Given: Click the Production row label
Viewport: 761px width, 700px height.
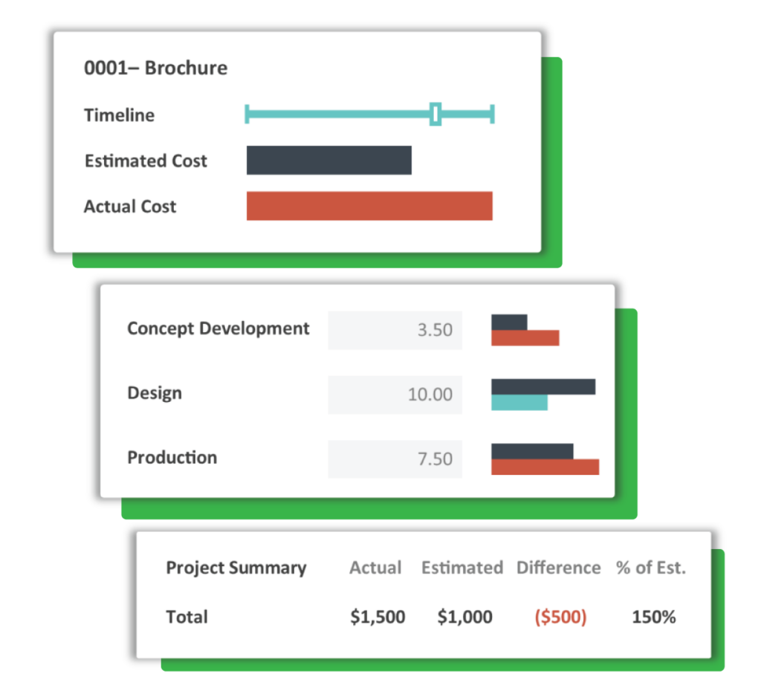Looking at the screenshot, I should tap(172, 457).
